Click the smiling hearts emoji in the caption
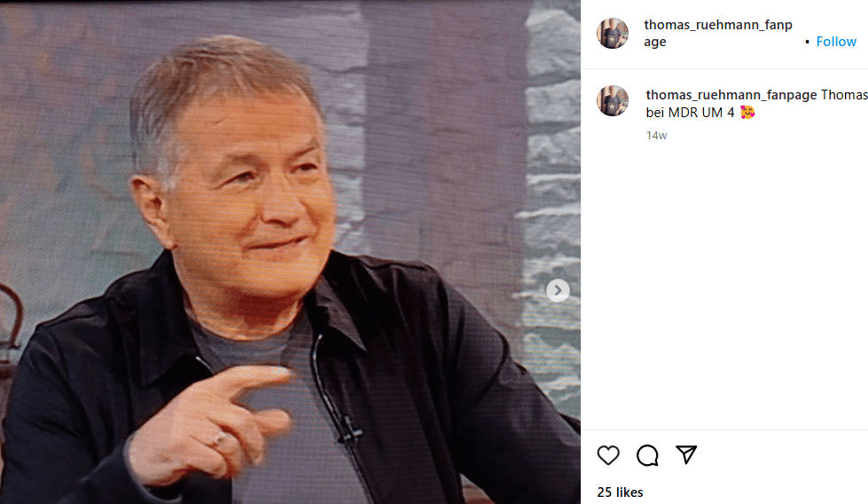868x504 pixels. (747, 113)
